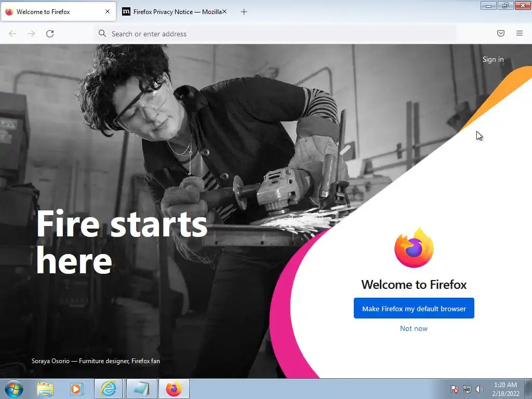Image resolution: width=532 pixels, height=399 pixels.
Task: Click the Mozilla favicon on Privacy Notice tab
Action: click(126, 11)
